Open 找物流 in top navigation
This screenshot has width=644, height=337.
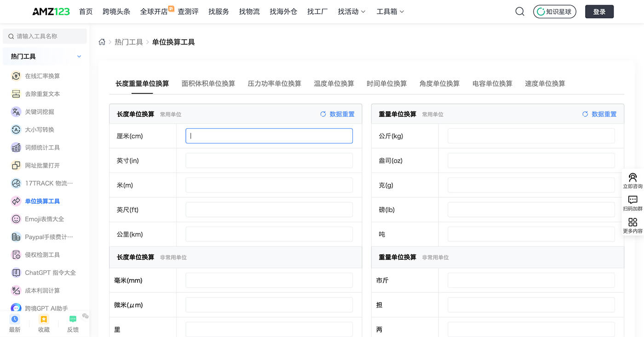tap(249, 11)
